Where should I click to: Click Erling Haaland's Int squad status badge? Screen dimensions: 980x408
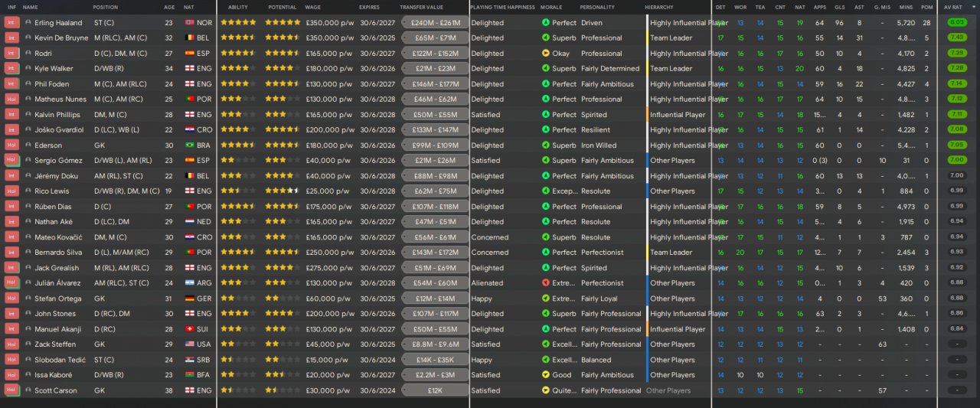tap(11, 23)
